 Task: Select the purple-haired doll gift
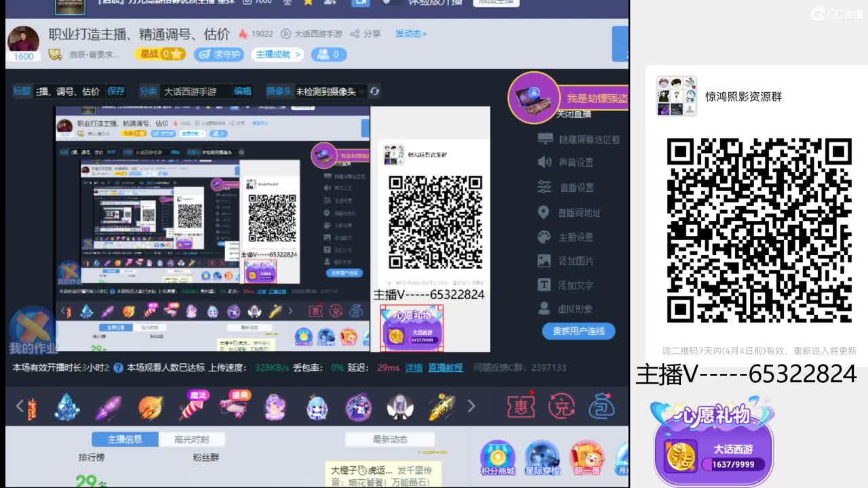pos(275,407)
